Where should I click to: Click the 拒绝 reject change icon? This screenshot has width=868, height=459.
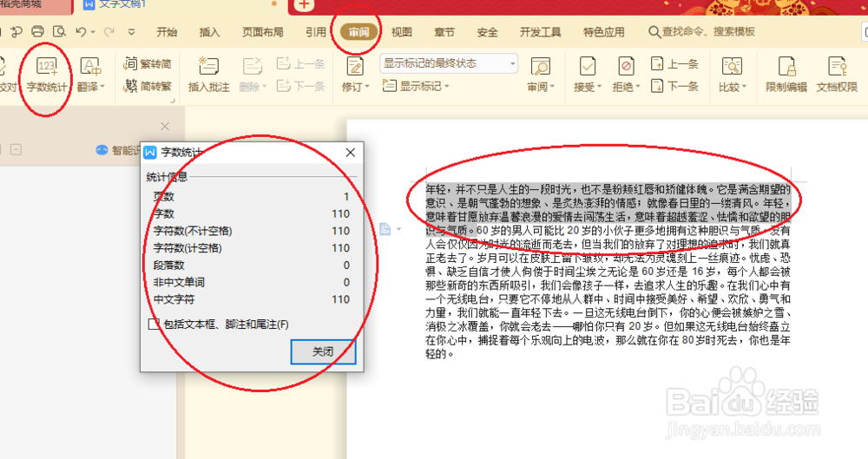point(626,67)
